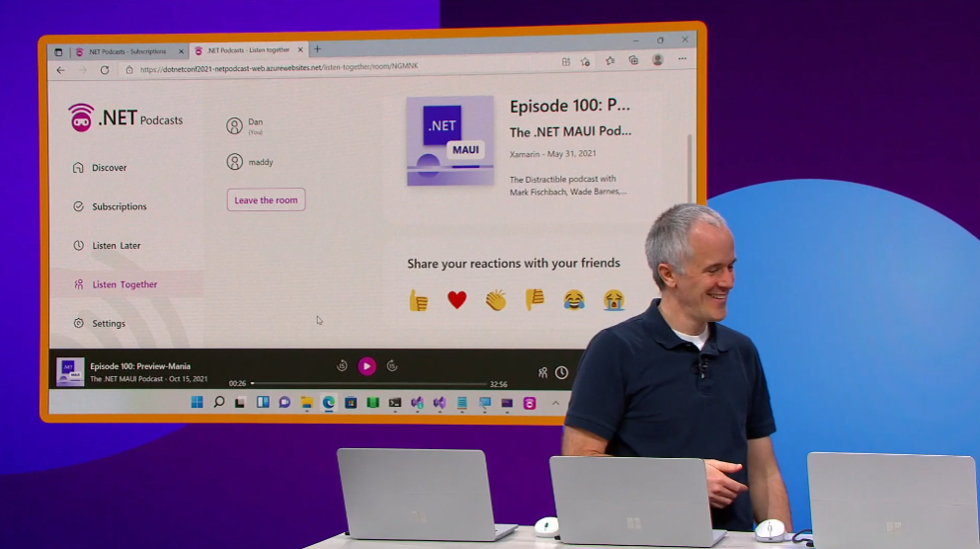Open the terminal from the taskbar
Image resolution: width=980 pixels, height=549 pixels.
[395, 403]
